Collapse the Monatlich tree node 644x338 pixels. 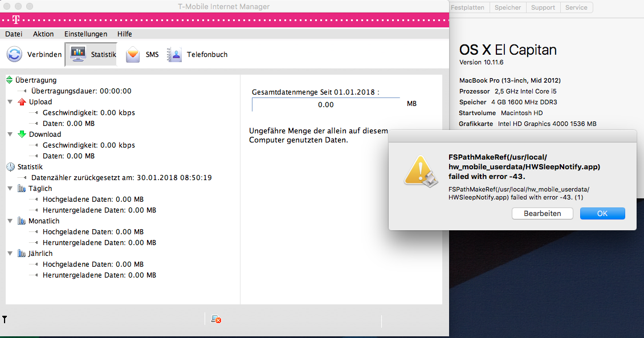10,221
